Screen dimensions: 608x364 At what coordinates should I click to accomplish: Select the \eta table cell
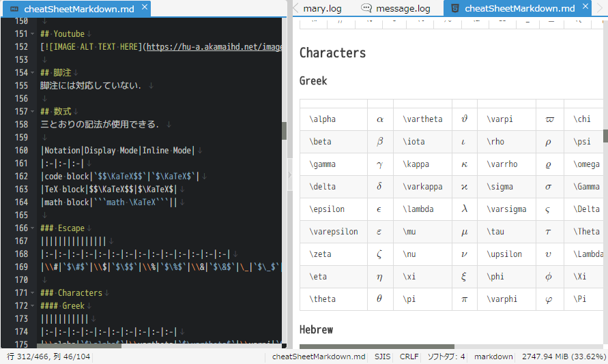click(x=334, y=277)
